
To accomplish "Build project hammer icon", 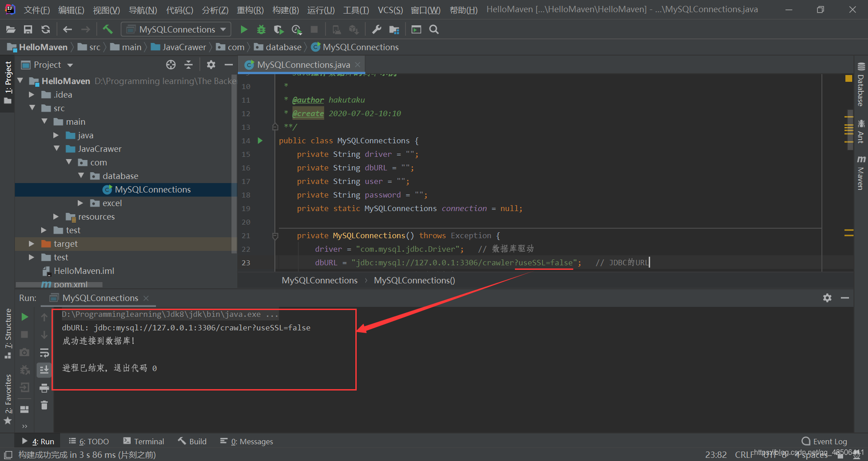I will pyautogui.click(x=108, y=29).
